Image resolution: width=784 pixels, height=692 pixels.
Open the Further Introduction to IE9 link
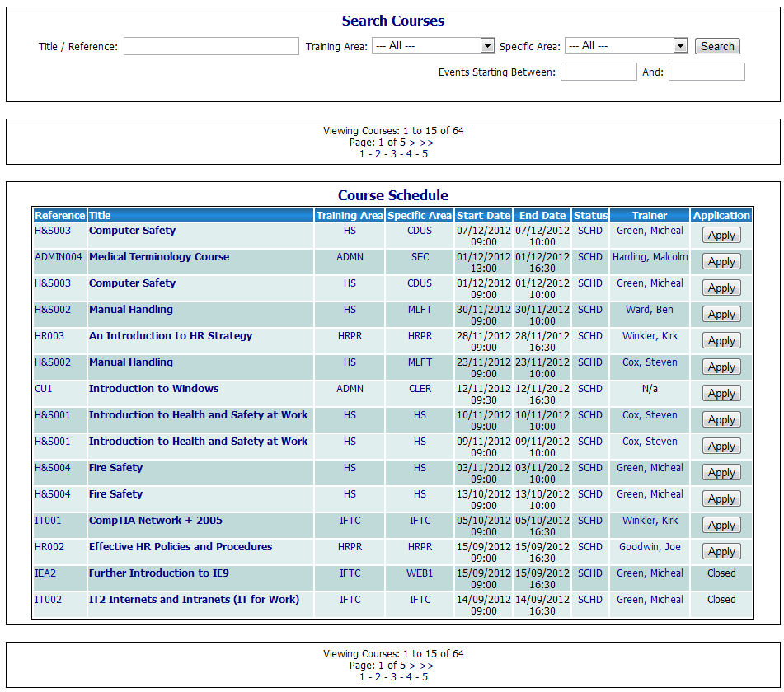click(x=159, y=573)
